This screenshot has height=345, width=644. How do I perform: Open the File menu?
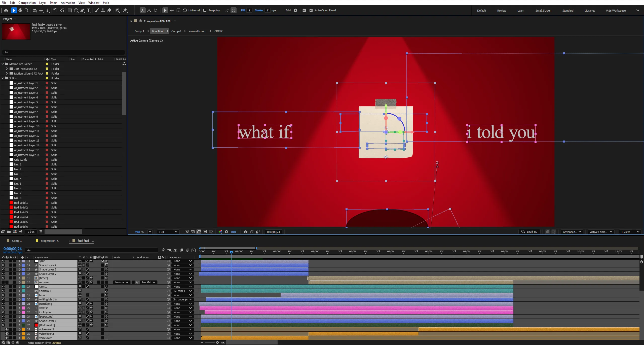click(4, 3)
